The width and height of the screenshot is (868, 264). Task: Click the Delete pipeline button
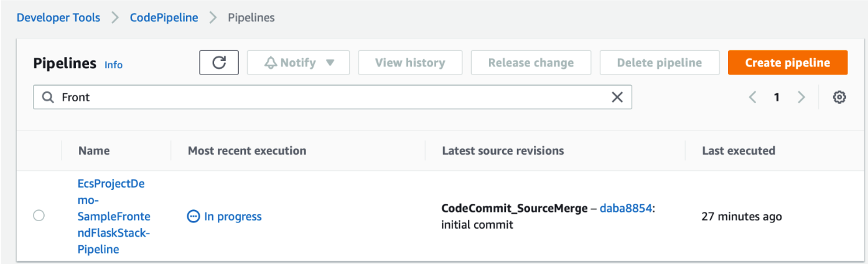[659, 63]
